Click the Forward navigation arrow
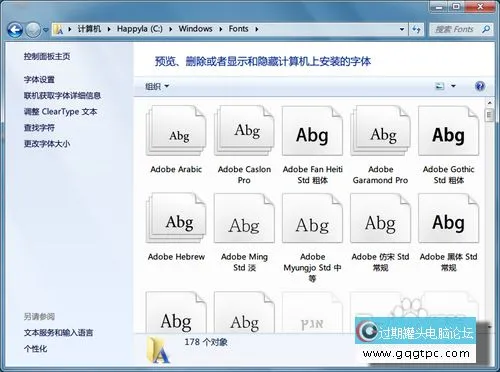 click(33, 30)
